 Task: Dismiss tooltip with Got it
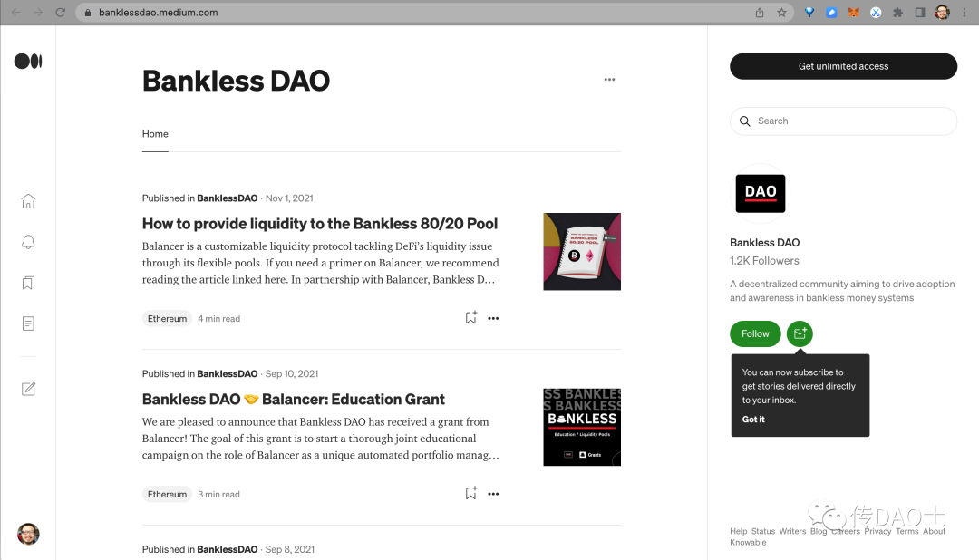(x=753, y=419)
